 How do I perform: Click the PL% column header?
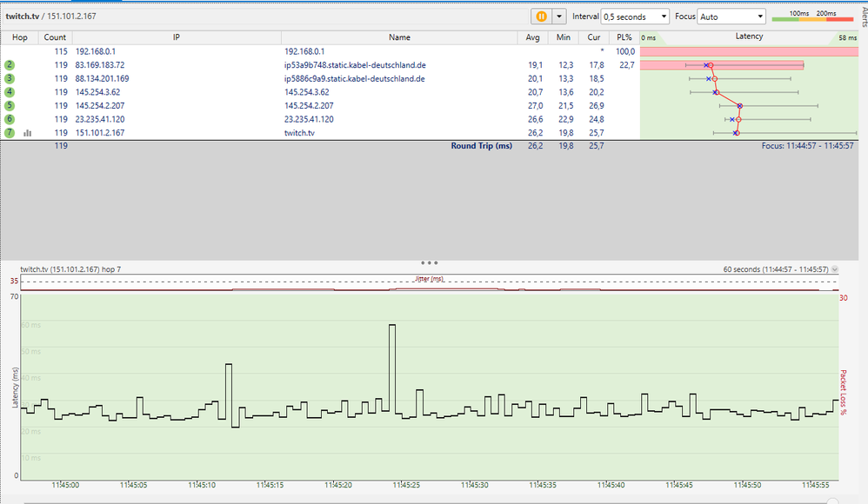(x=624, y=37)
